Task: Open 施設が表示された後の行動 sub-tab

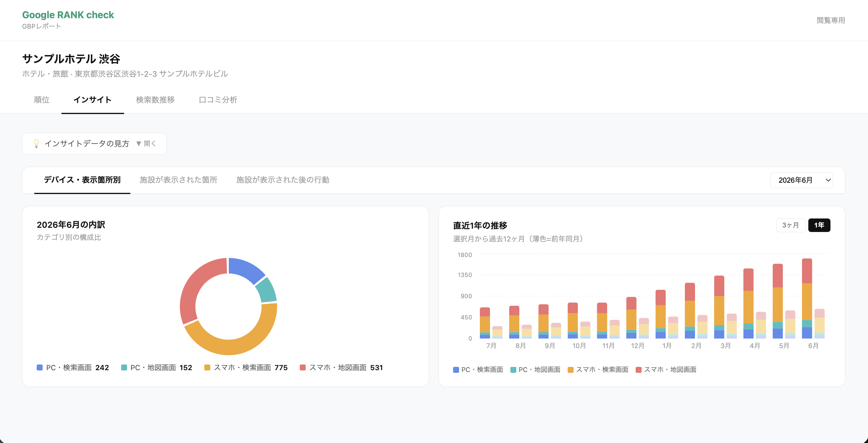Action: click(x=283, y=180)
